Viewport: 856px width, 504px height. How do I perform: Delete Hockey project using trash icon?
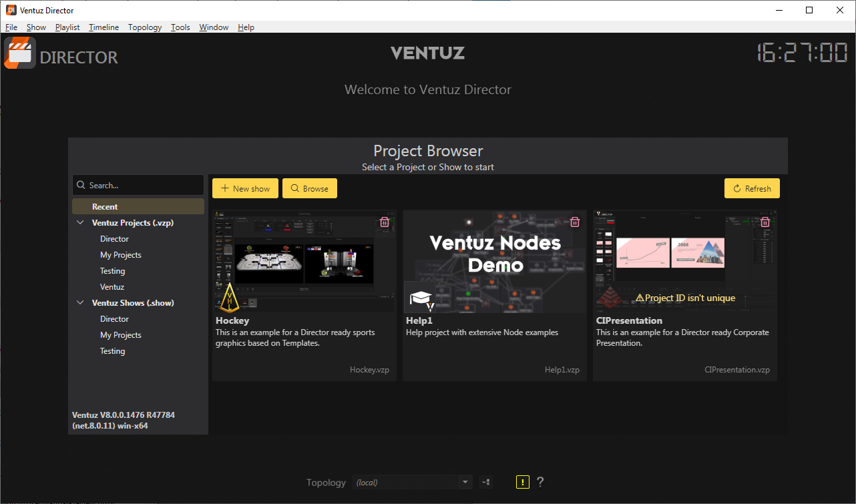point(385,222)
